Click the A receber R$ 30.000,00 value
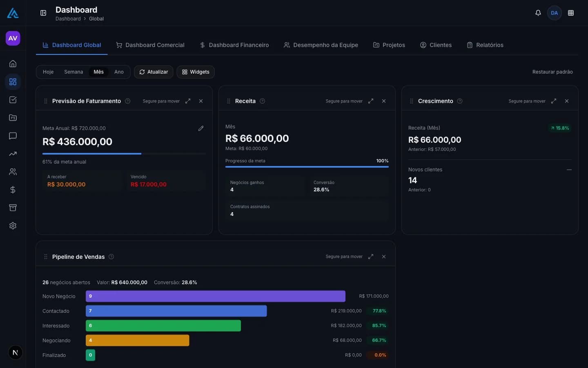 coord(67,184)
